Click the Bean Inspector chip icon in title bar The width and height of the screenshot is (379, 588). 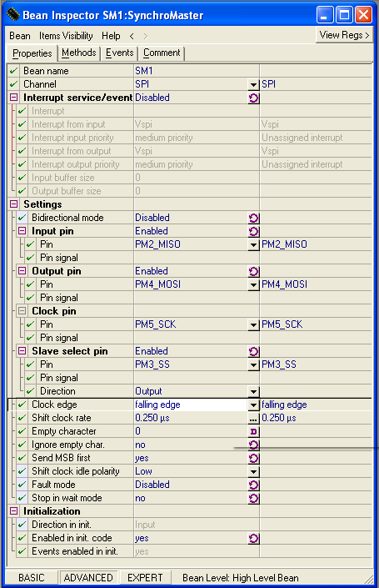(x=12, y=15)
